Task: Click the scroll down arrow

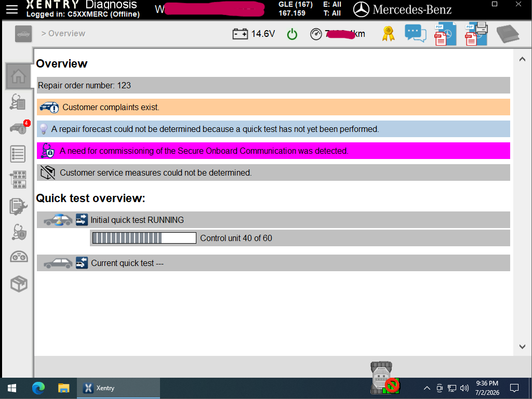Action: point(522,347)
